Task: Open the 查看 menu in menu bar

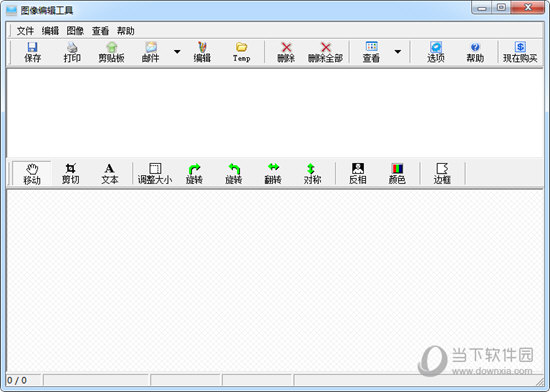Action: (100, 31)
